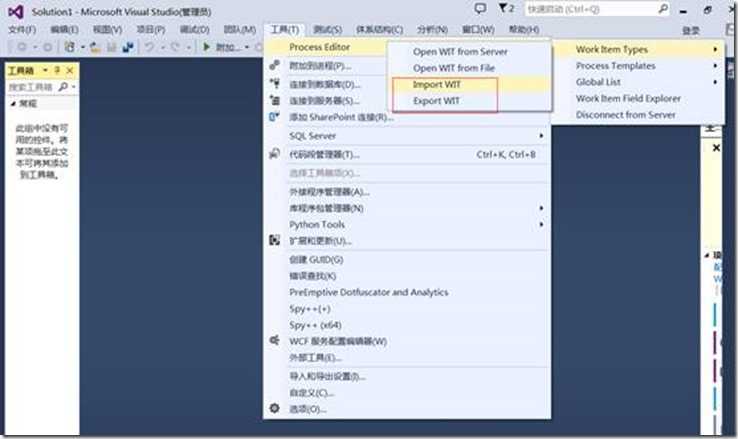738x439 pixels.
Task: Open the 文件(F) File menu
Action: (22, 29)
